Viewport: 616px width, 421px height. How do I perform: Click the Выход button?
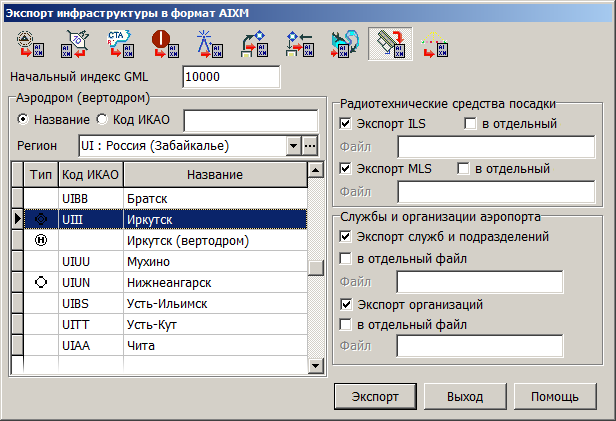[x=465, y=397]
